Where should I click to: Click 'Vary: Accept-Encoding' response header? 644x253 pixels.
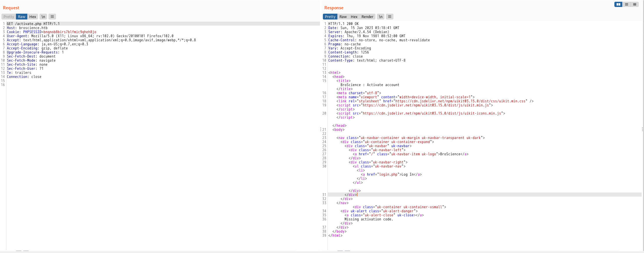(x=350, y=48)
